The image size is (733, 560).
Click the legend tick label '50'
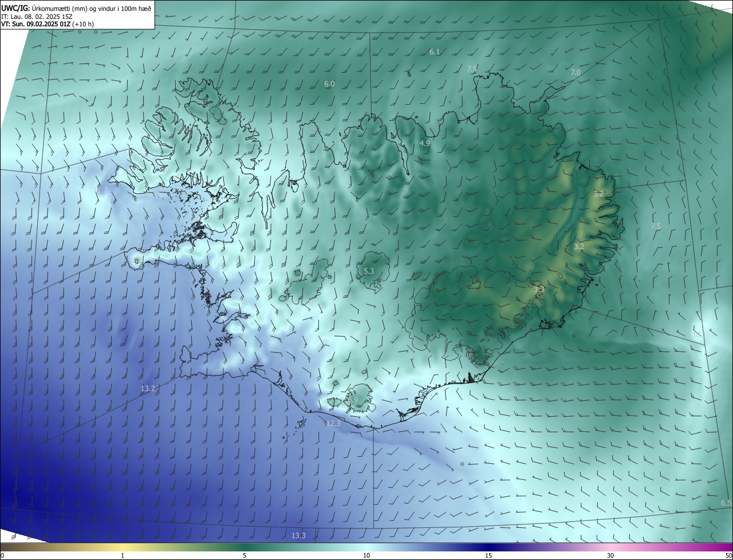pyautogui.click(x=728, y=556)
